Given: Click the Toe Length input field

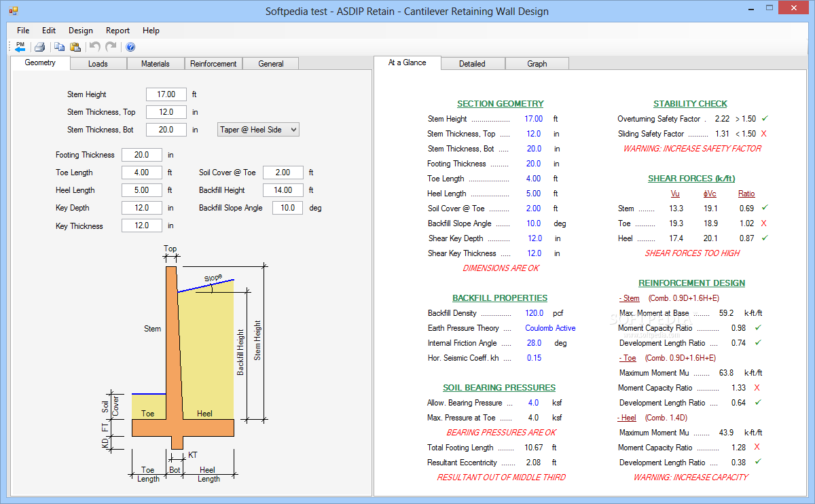Looking at the screenshot, I should point(142,173).
